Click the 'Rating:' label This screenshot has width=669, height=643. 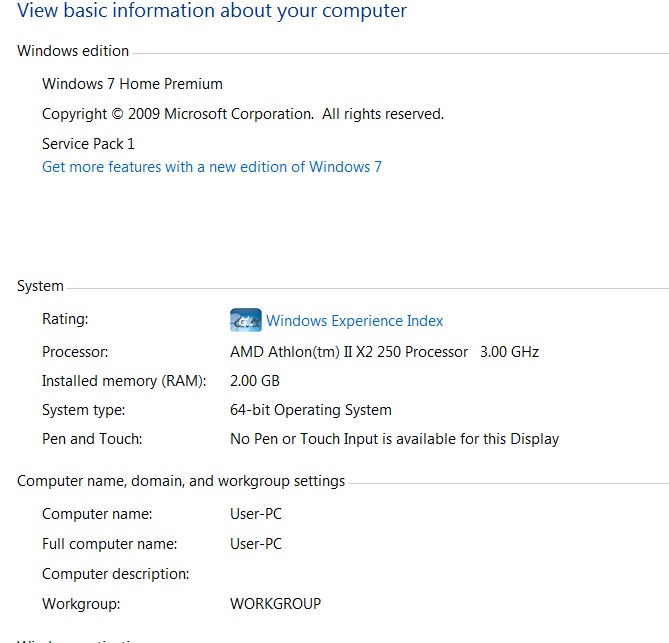point(65,319)
